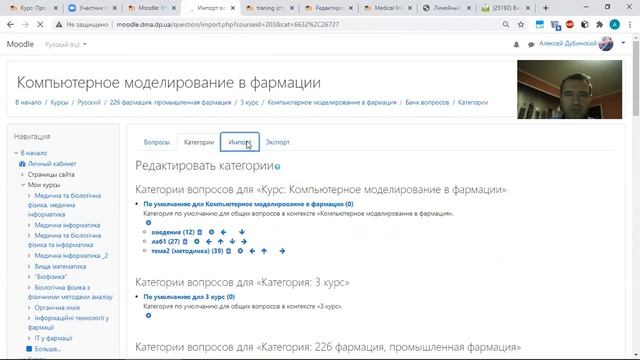Viewport: 640px width, 360px height.
Task: Edit default 3 курс category gear icon
Action: click(149, 316)
